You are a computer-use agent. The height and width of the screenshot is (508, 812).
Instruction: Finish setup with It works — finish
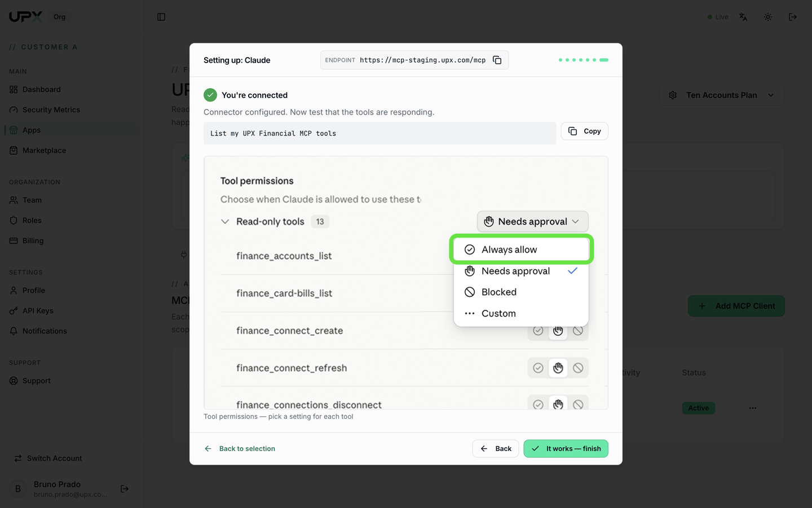pos(566,449)
